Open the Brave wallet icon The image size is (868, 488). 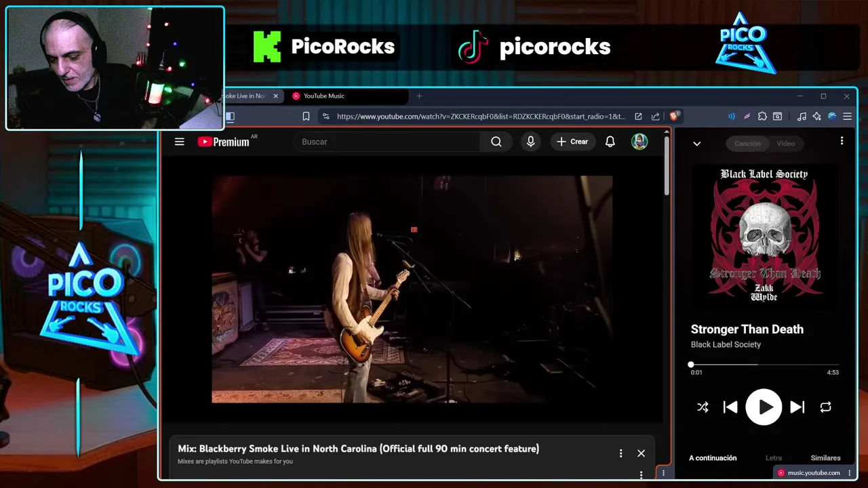[x=778, y=117]
